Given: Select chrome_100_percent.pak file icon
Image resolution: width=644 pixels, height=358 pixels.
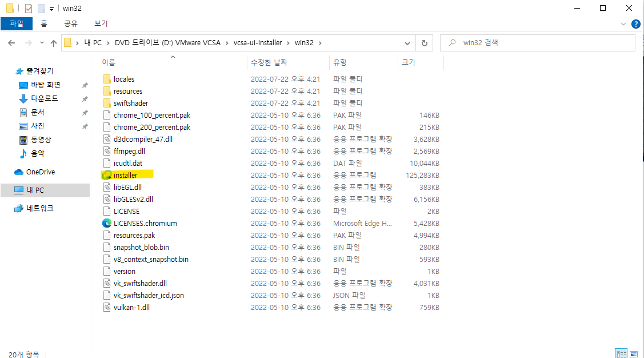Looking at the screenshot, I should tap(107, 115).
